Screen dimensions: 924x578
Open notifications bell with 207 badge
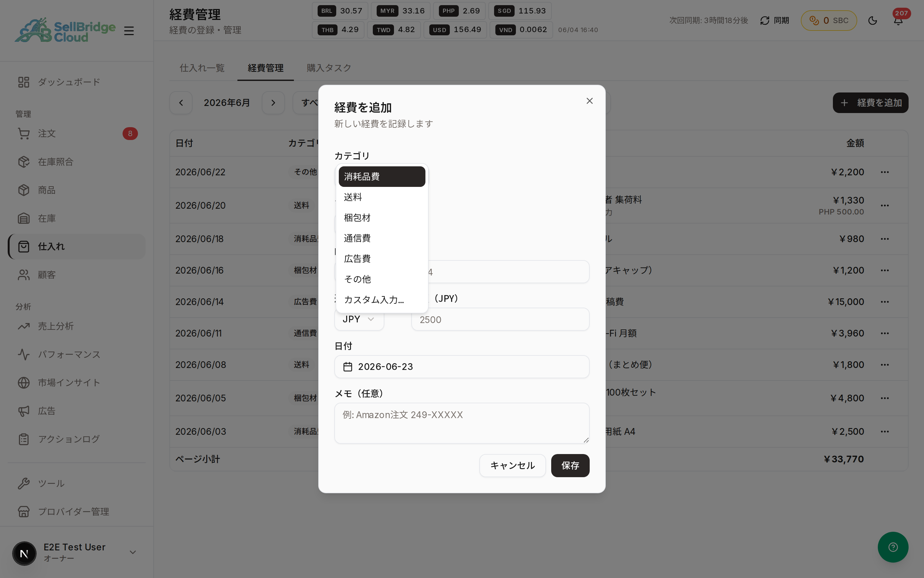pos(898,20)
